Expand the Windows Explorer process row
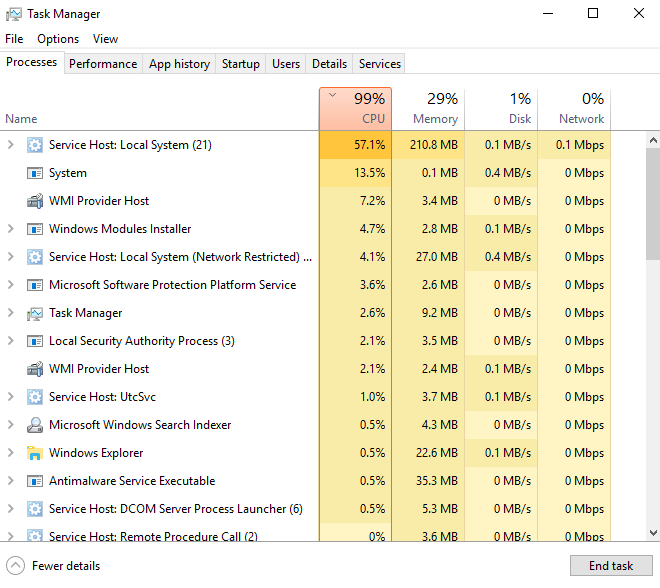 coord(11,453)
